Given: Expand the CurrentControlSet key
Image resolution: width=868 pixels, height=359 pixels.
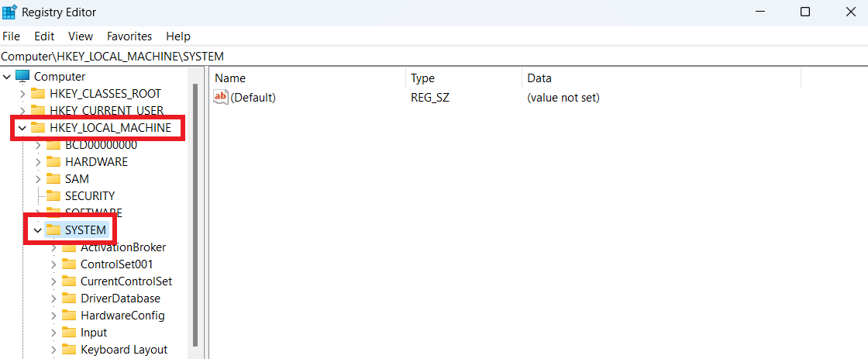Looking at the screenshot, I should (53, 281).
